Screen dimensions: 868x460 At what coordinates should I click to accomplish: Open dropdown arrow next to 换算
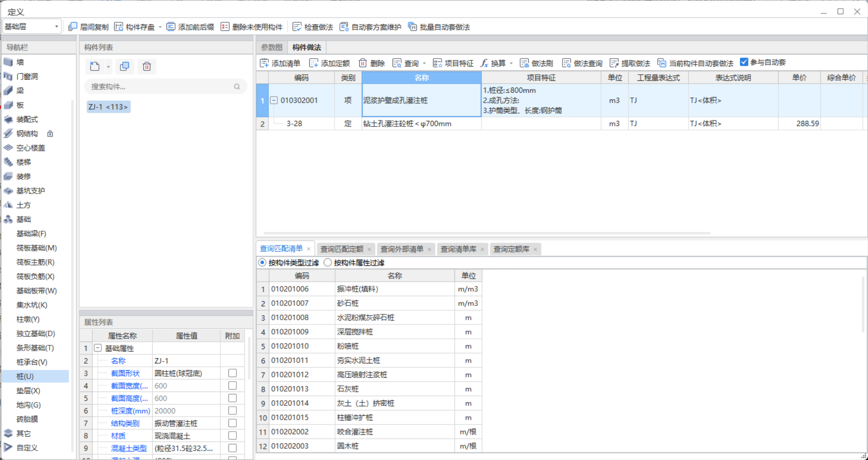coord(511,63)
